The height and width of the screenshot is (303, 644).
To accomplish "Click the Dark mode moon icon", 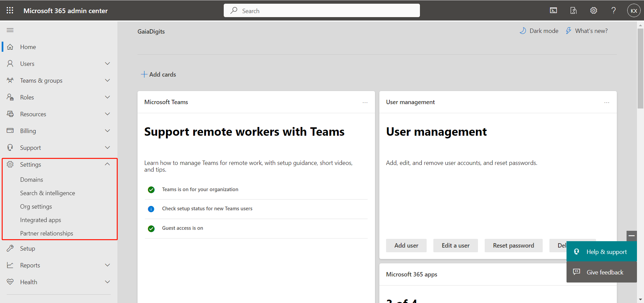I will 523,31.
